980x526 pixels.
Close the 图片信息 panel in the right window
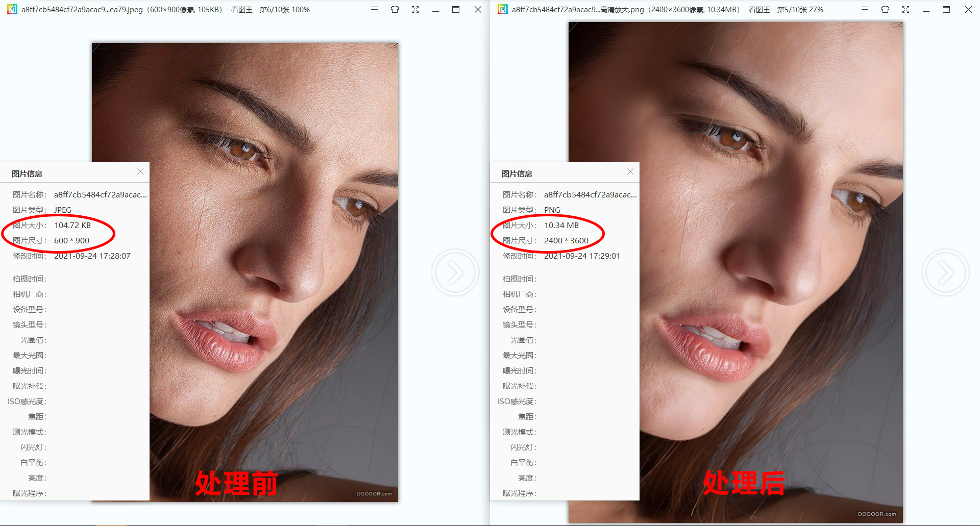coord(630,172)
